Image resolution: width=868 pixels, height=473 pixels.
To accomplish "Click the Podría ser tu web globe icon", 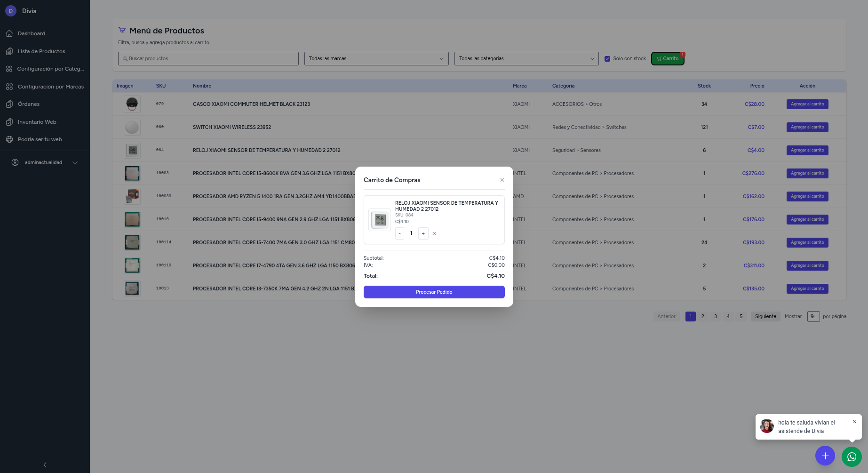I will point(9,139).
